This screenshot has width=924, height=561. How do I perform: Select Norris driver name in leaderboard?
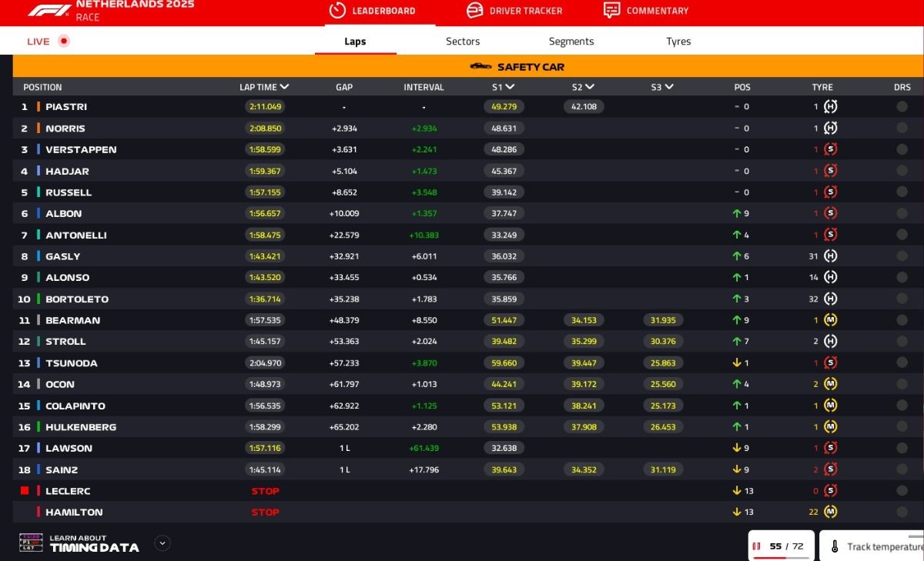(x=65, y=129)
